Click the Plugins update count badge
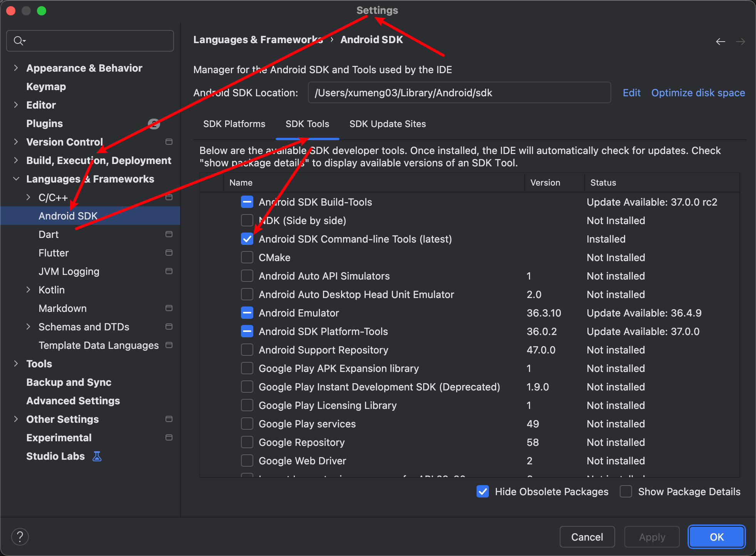This screenshot has width=756, height=556. (x=154, y=124)
